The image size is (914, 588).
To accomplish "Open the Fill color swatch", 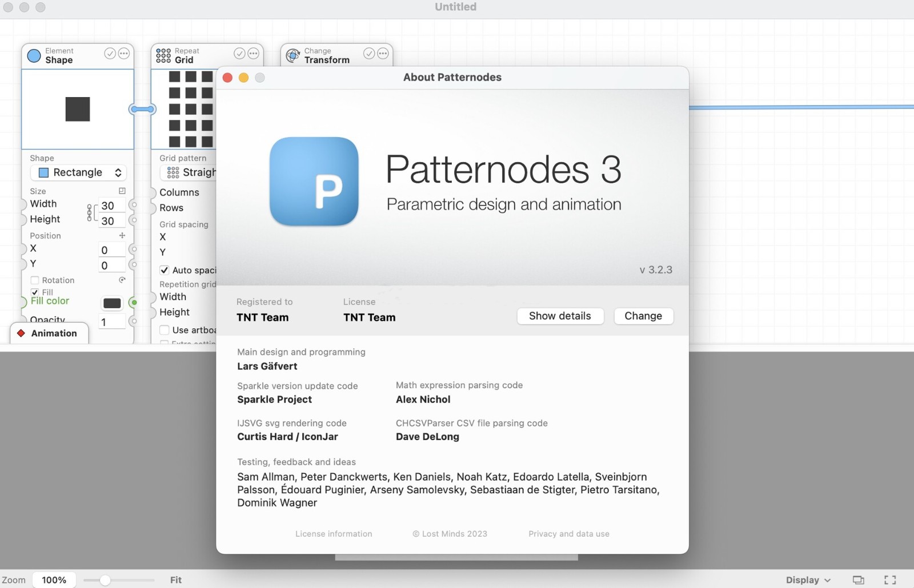I will (112, 303).
